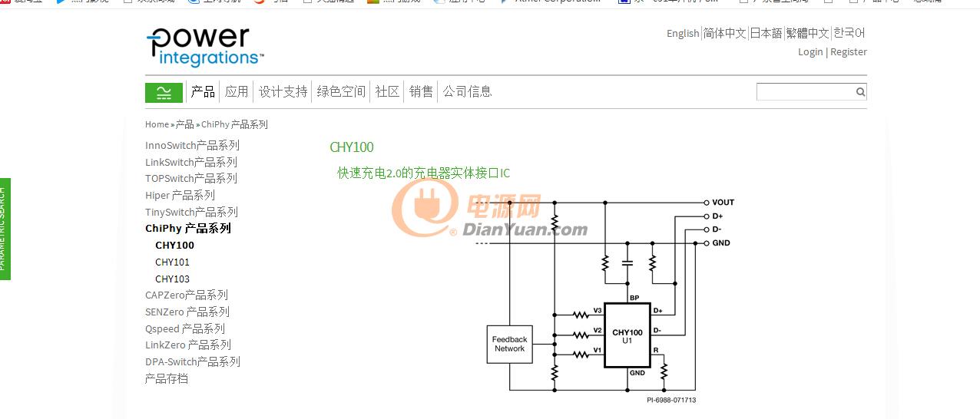Screen dimensions: 980x419
Task: Click the 产品 breadcrumb link
Action: 184,124
